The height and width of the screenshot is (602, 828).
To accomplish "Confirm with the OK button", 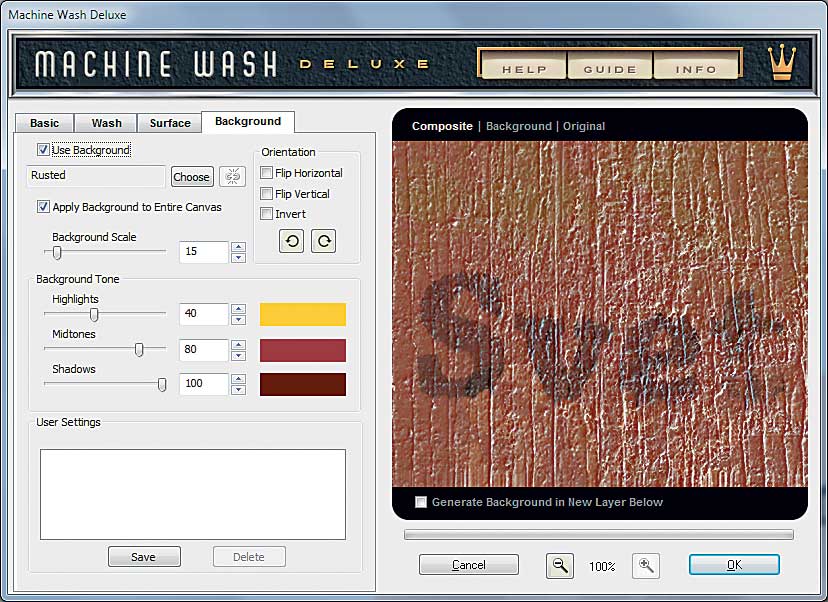I will 734,565.
